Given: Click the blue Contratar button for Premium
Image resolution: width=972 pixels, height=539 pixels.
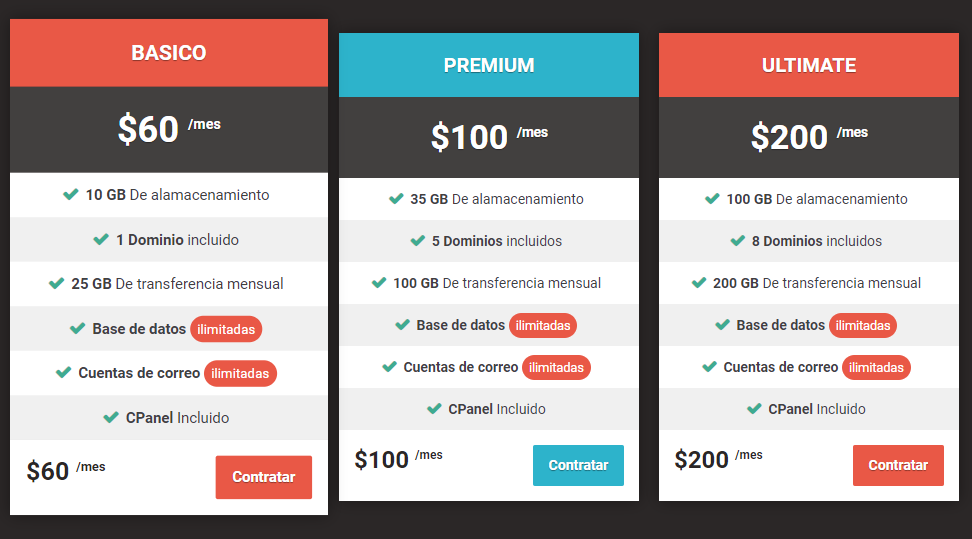Looking at the screenshot, I should [578, 465].
